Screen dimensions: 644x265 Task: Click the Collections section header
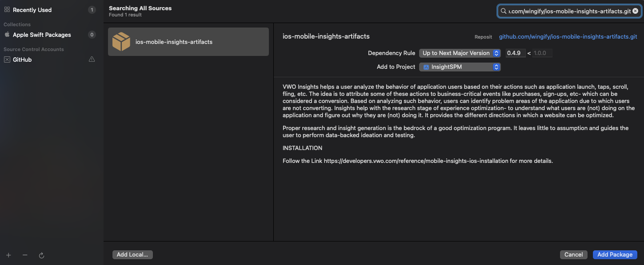[x=17, y=24]
